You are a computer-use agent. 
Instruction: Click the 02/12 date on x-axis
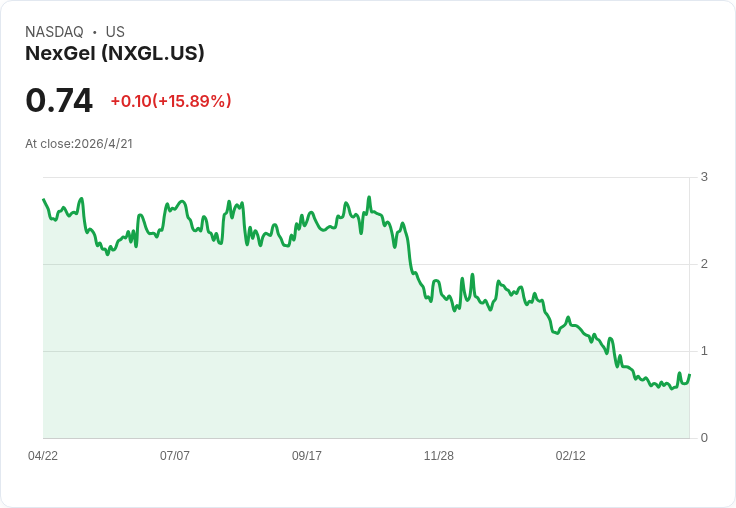pyautogui.click(x=570, y=456)
